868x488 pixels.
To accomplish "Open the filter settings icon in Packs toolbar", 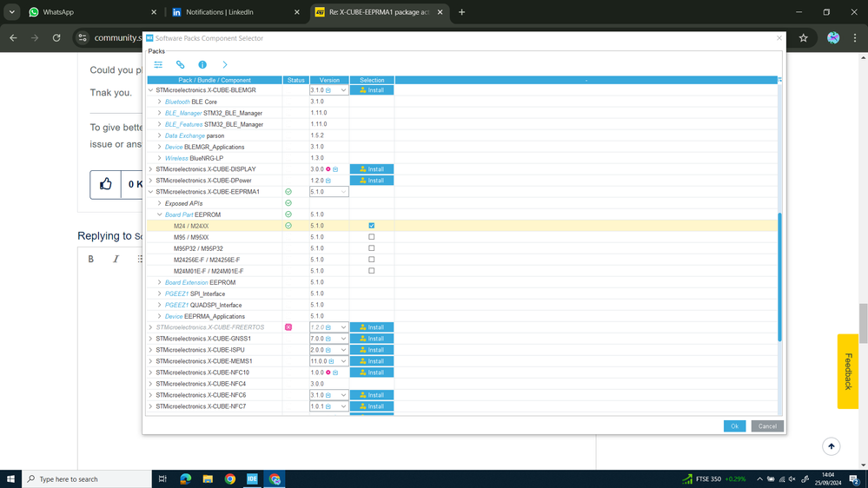I will coord(158,65).
